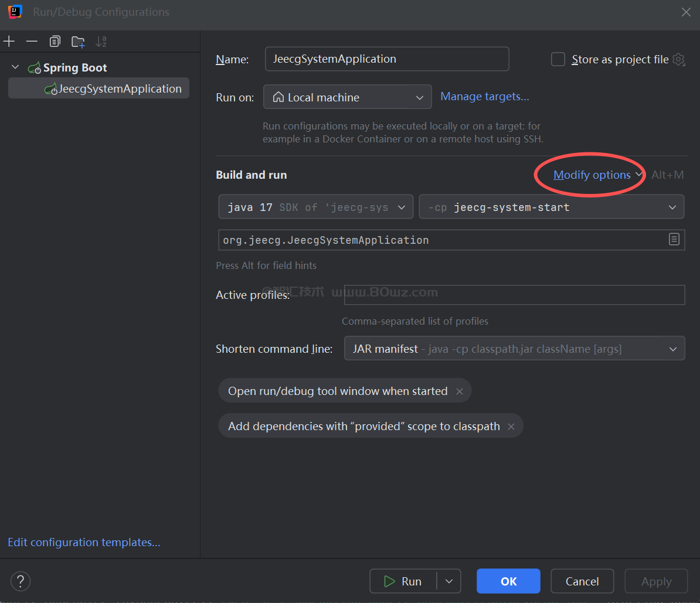Open the -cp module classpath dropdown

tap(551, 207)
